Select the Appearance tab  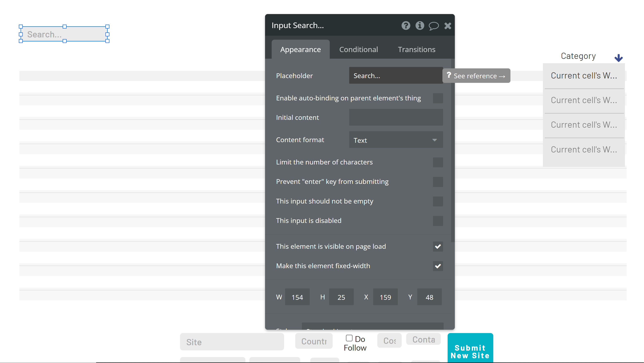point(301,49)
